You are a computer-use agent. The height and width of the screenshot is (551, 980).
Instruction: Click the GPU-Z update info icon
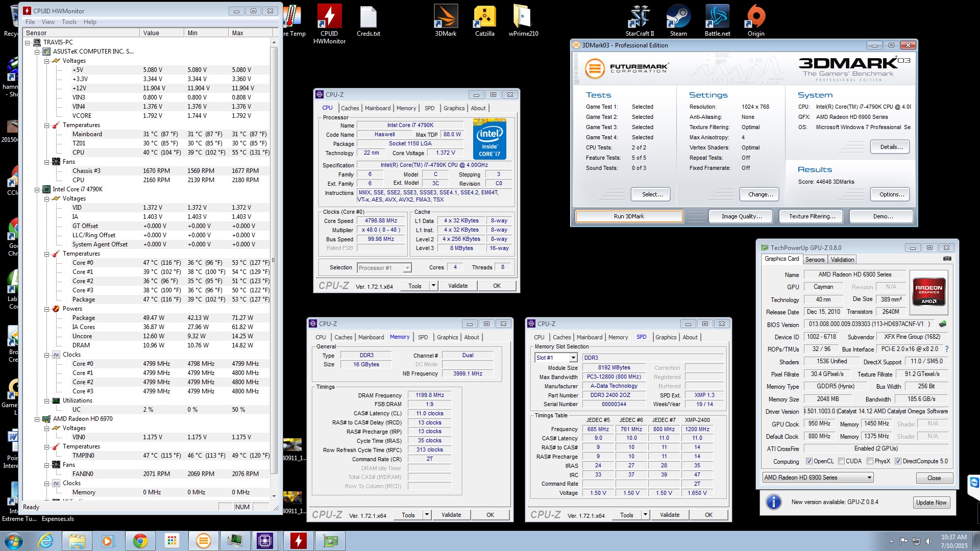point(773,502)
